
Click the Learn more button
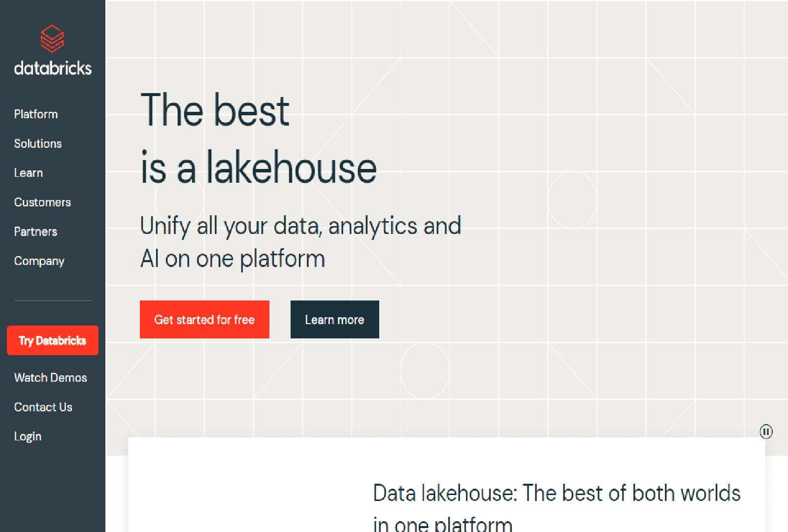334,319
